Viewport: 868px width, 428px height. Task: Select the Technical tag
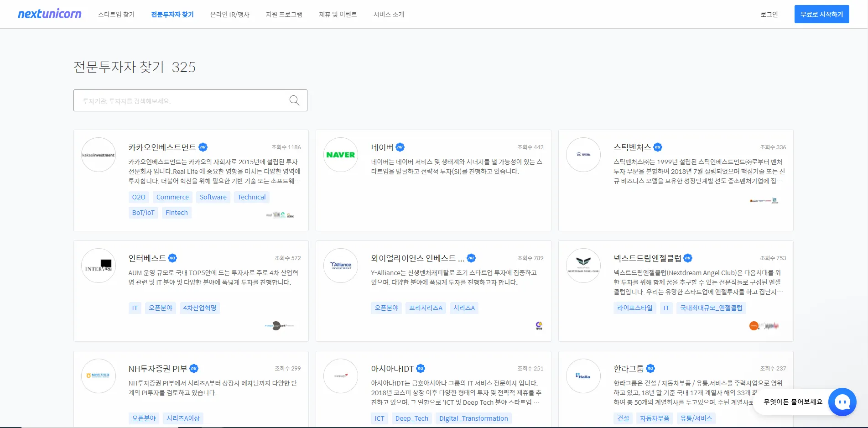252,197
